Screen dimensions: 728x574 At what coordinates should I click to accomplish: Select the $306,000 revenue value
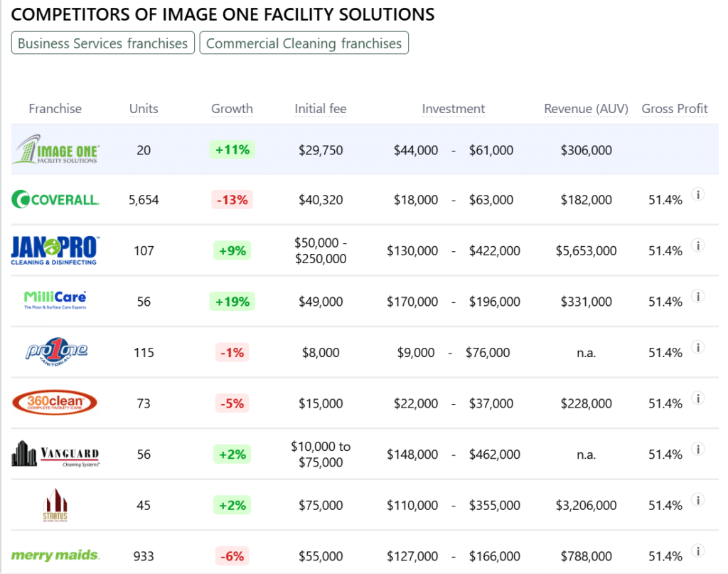586,150
